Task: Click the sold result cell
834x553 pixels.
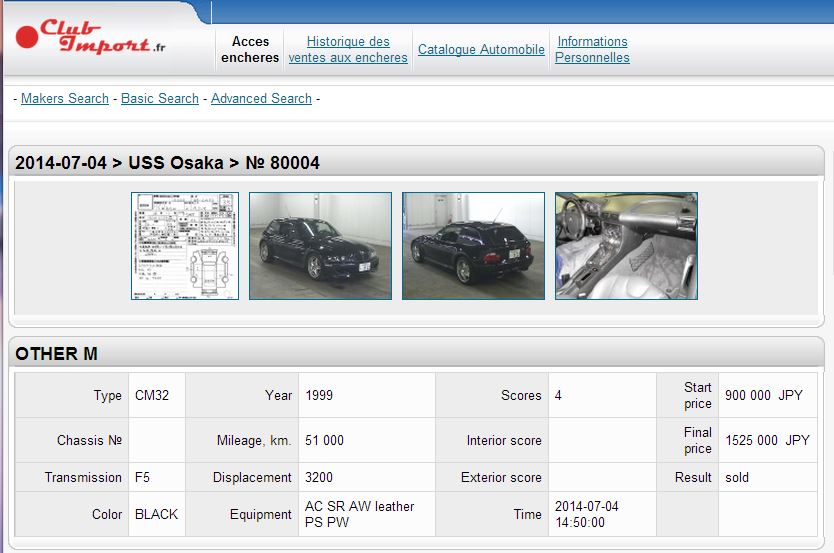Action: (737, 477)
